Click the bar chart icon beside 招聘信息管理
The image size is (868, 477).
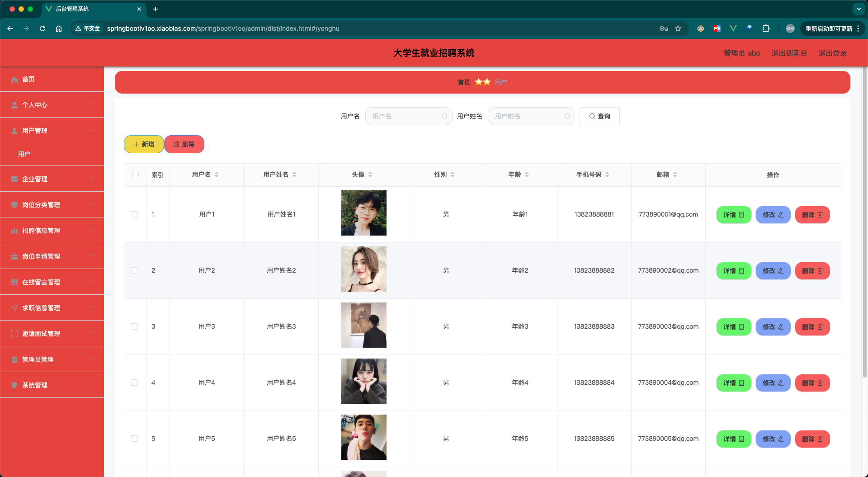click(14, 231)
